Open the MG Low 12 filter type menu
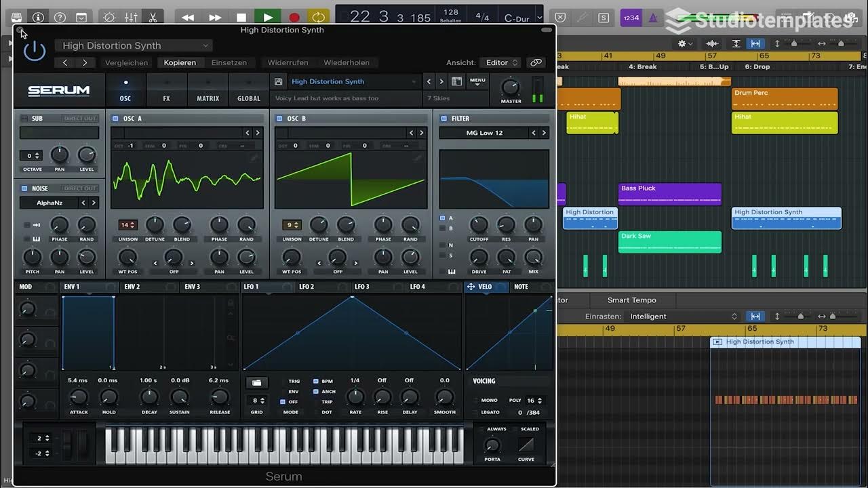Viewport: 868px width, 488px height. click(x=484, y=133)
